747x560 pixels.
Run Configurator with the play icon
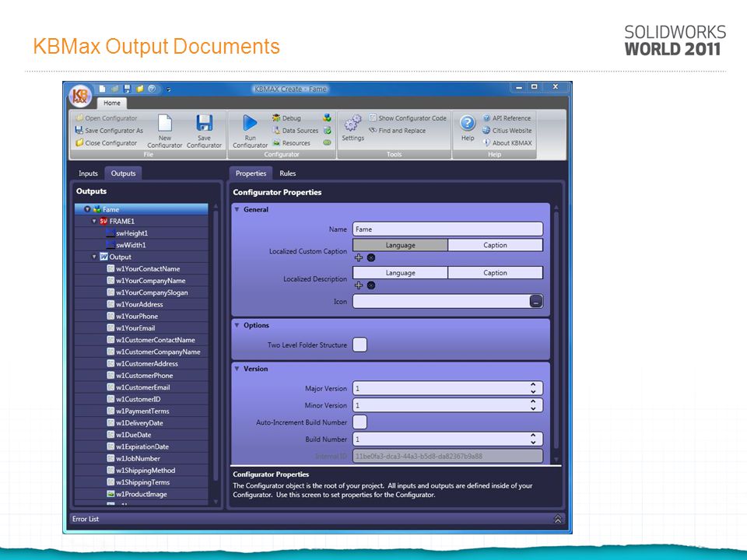click(250, 123)
